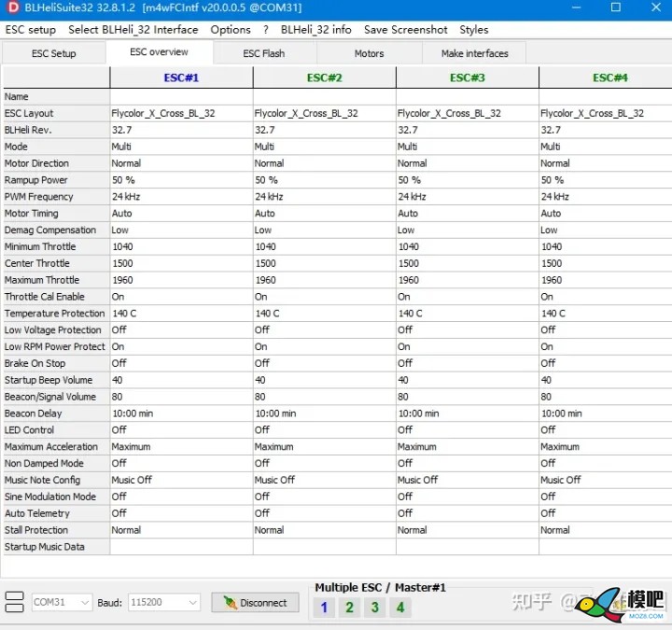Close the BLHeliSuite32 window
Viewport: 672px width, 630px height.
click(656, 7)
